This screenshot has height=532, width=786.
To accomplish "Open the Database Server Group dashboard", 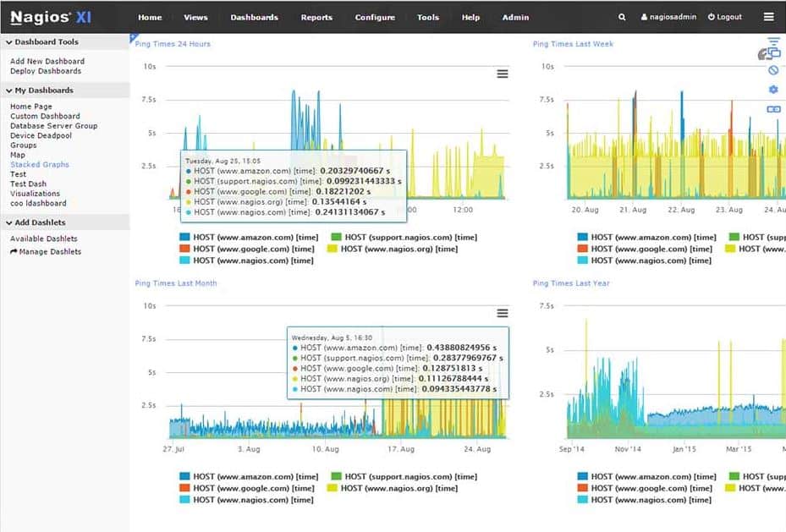I will [53, 126].
